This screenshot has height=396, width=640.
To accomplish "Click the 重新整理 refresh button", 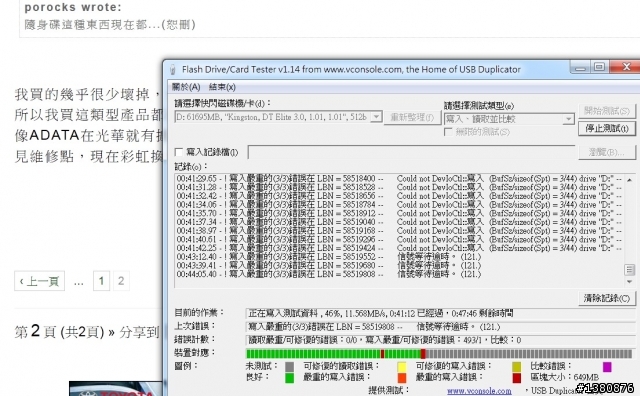I will 412,118.
